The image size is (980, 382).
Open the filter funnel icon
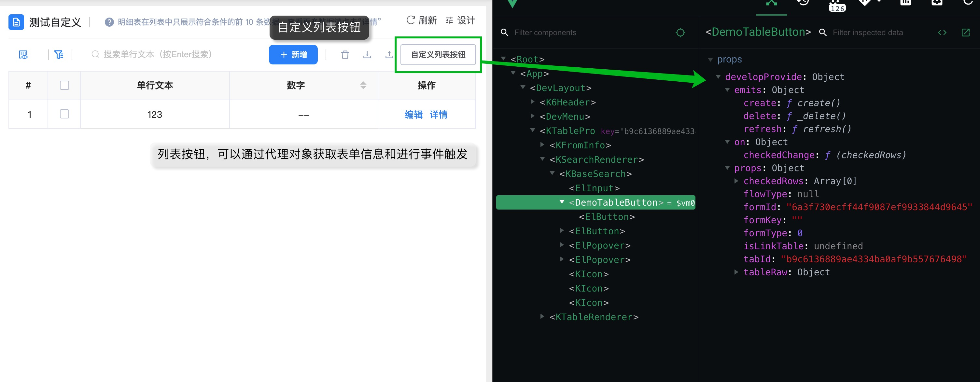pos(59,55)
